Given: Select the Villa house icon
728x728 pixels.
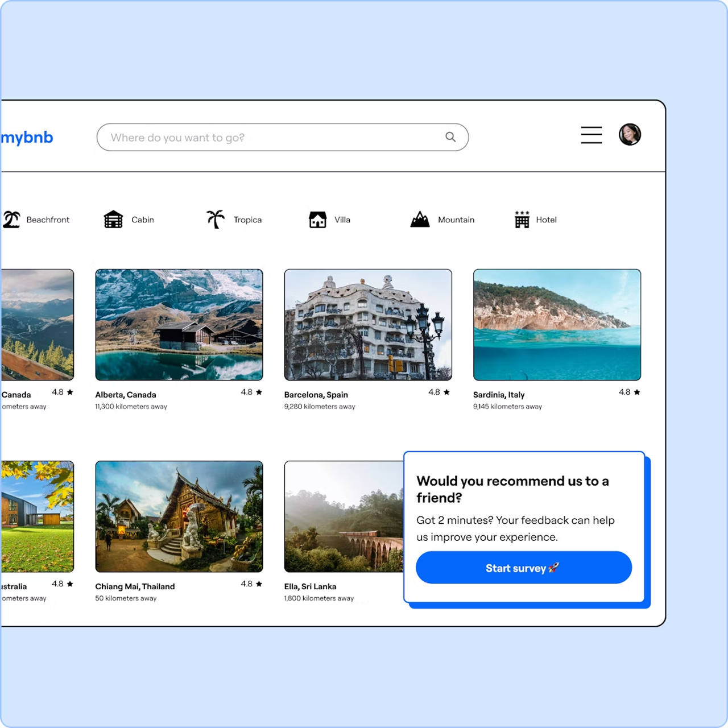Looking at the screenshot, I should coord(317,220).
